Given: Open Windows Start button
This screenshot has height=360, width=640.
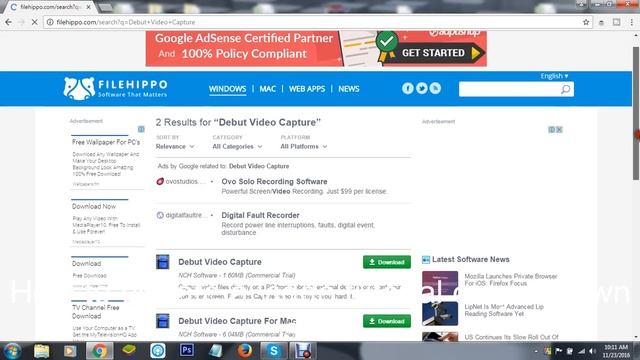Looking at the screenshot, I should coord(12,351).
